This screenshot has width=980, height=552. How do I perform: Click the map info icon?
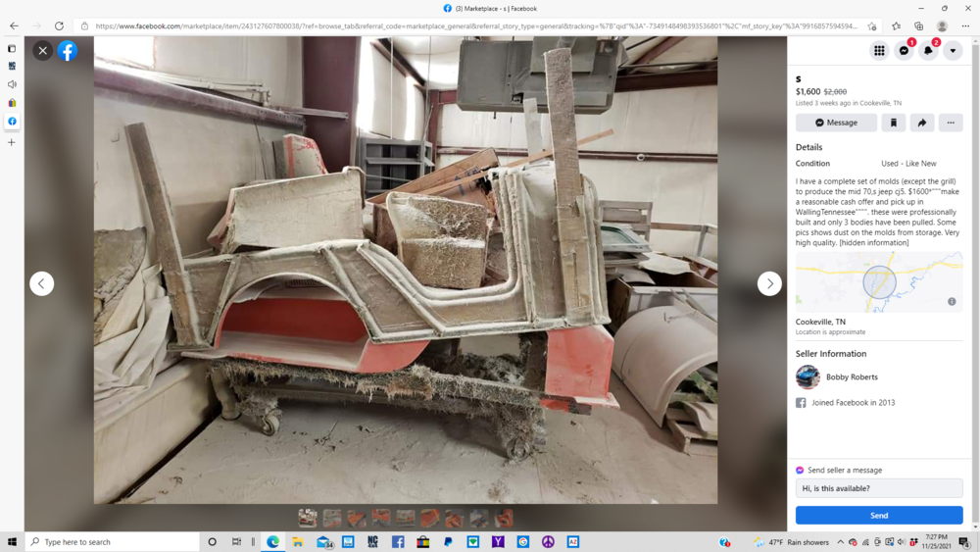tap(952, 302)
